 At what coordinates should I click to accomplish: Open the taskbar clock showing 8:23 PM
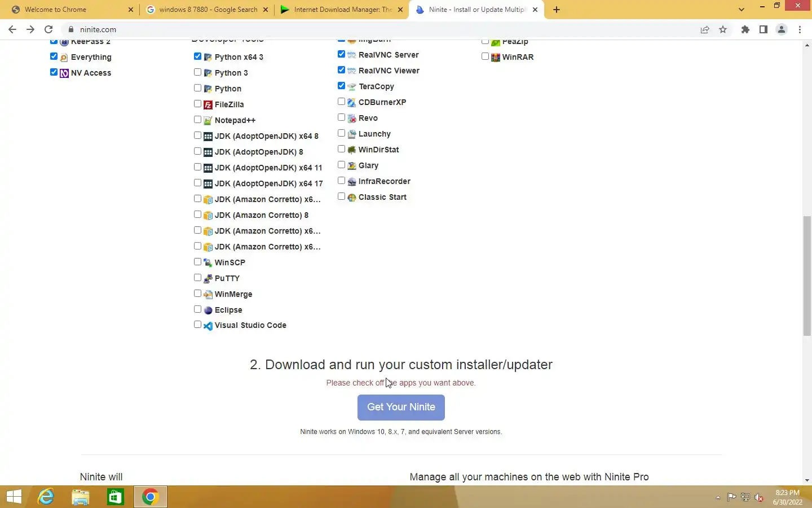click(787, 497)
